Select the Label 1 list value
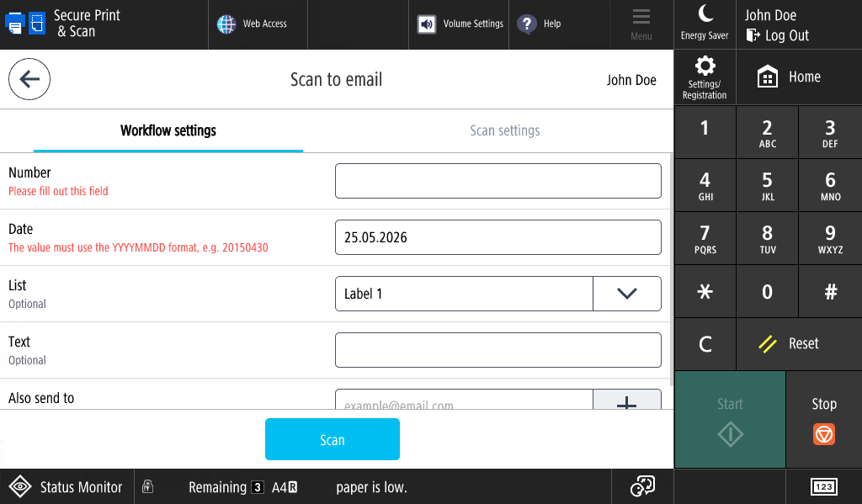The height and width of the screenshot is (504, 862). (x=464, y=294)
